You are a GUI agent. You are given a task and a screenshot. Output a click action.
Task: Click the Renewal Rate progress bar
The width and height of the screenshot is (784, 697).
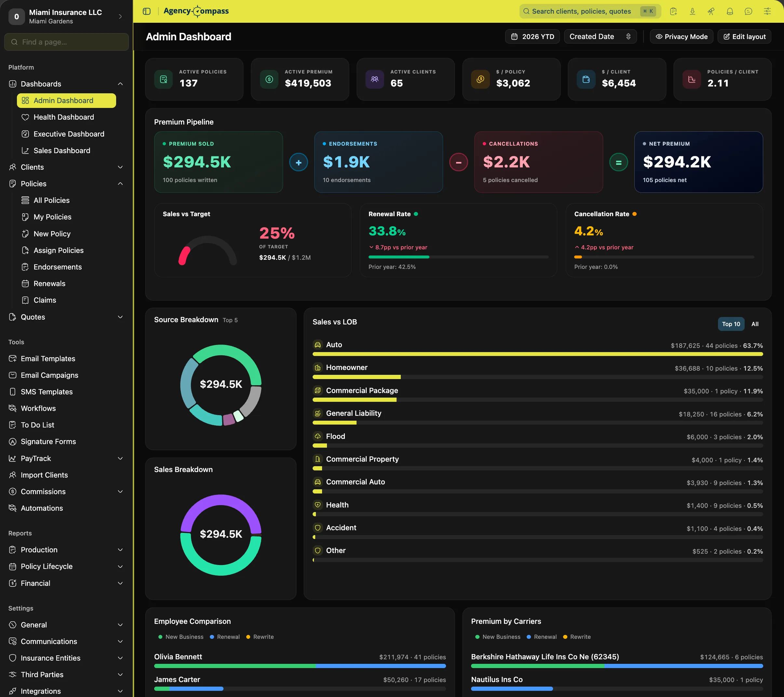point(458,257)
